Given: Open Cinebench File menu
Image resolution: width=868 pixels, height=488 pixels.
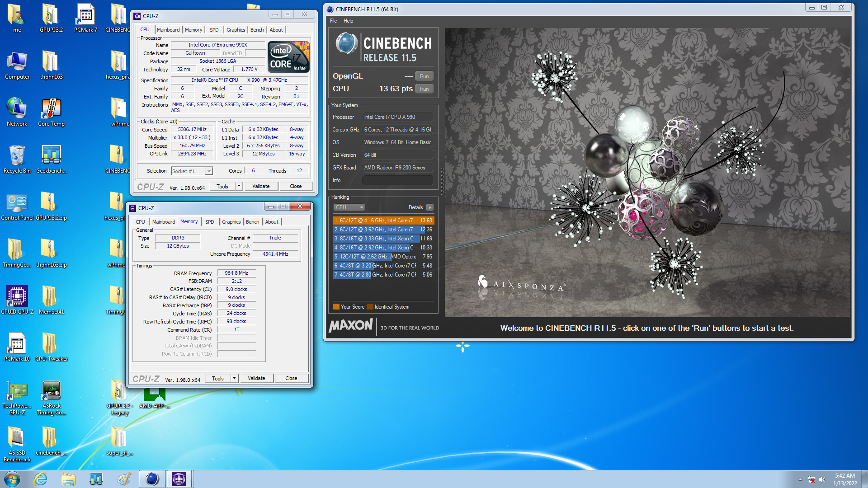Looking at the screenshot, I should point(333,21).
